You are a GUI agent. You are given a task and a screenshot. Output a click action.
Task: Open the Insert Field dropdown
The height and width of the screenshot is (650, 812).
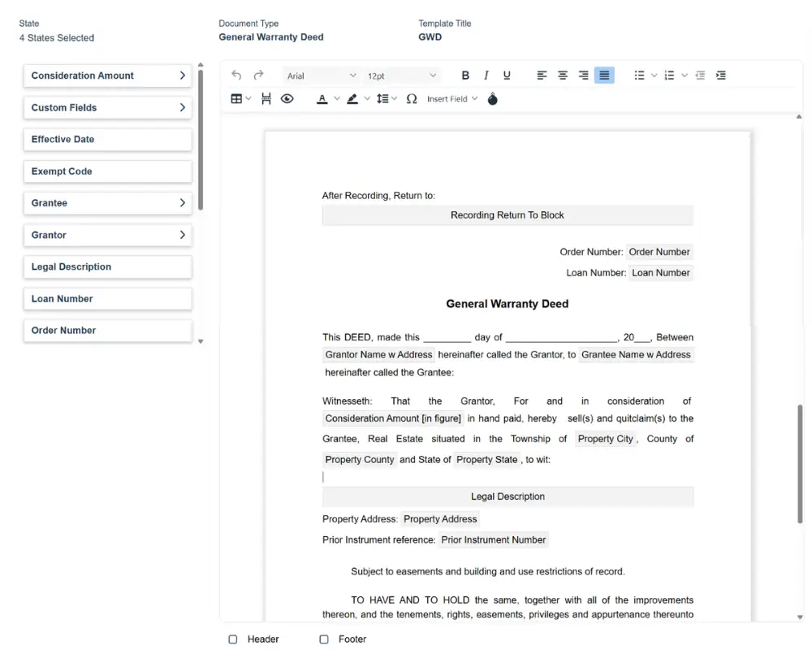(x=451, y=98)
